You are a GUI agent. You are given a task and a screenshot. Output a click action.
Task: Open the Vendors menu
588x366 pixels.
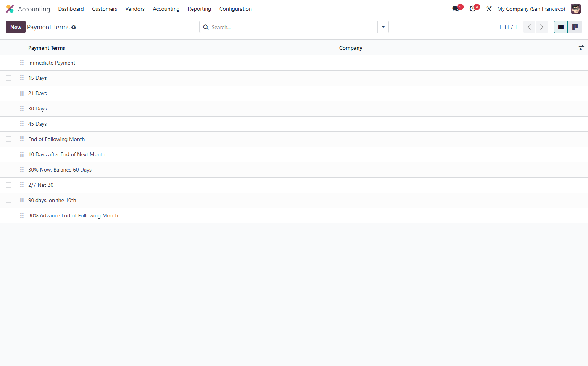tap(135, 9)
